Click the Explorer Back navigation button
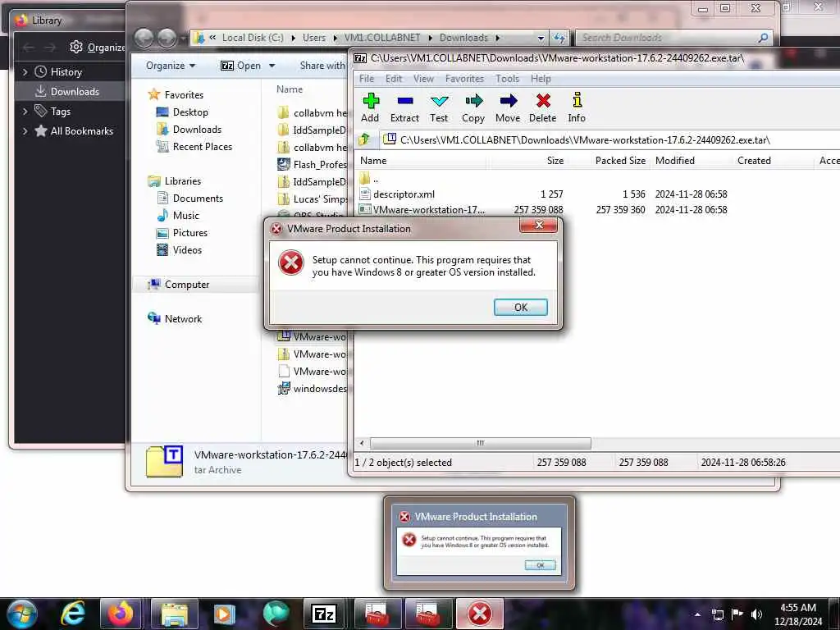840x630 pixels. 144,38
